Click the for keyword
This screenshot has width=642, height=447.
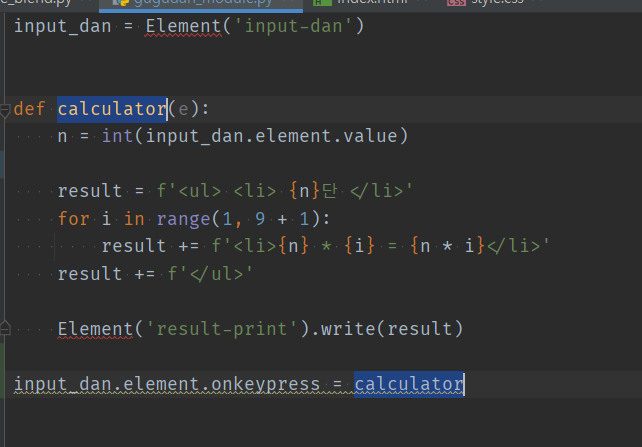(x=73, y=219)
